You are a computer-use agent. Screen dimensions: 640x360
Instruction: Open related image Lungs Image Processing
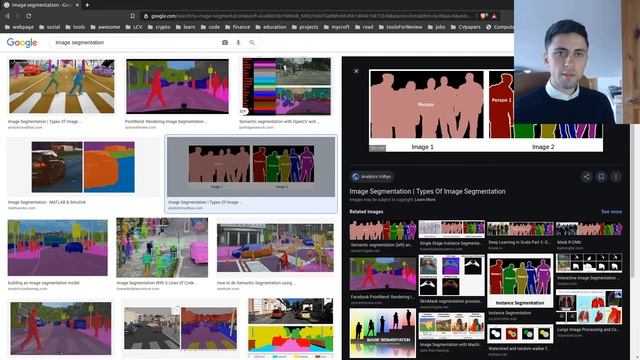pyautogui.click(x=589, y=307)
